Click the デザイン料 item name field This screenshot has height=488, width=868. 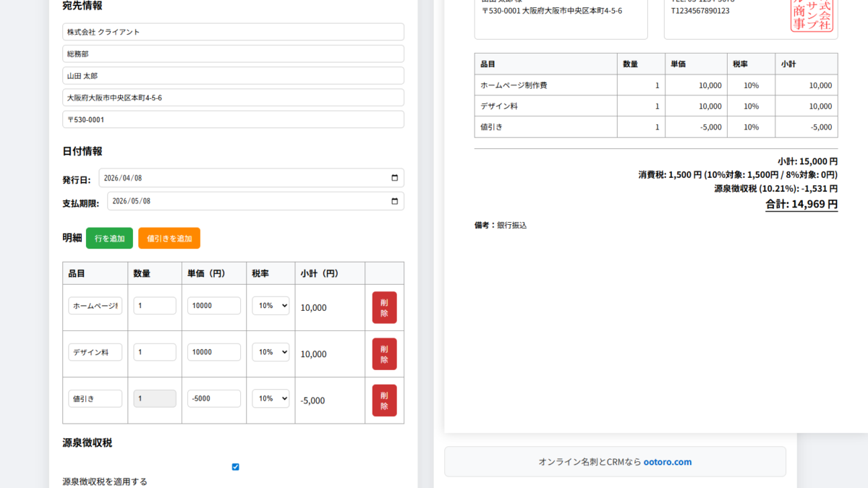(x=95, y=352)
